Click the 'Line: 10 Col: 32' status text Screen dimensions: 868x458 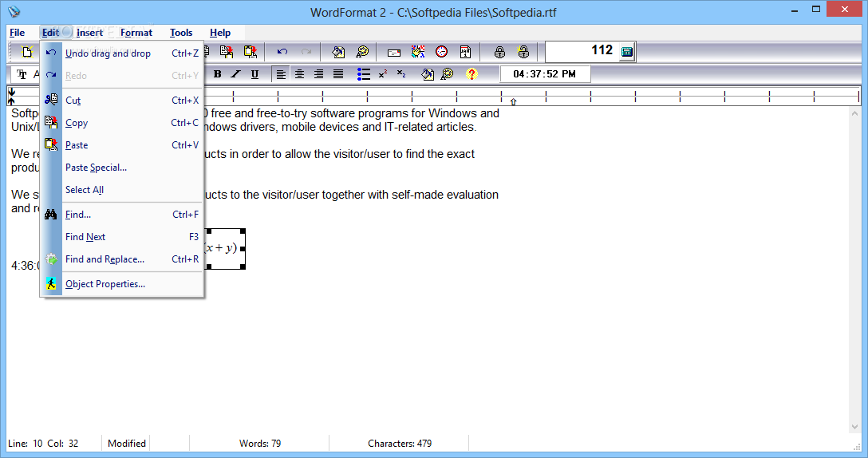(x=43, y=444)
